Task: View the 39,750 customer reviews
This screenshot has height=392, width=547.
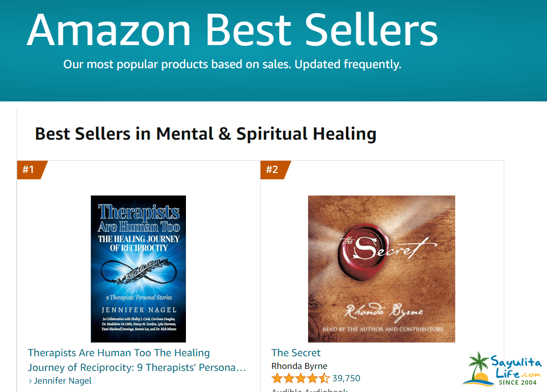Action: [x=346, y=378]
